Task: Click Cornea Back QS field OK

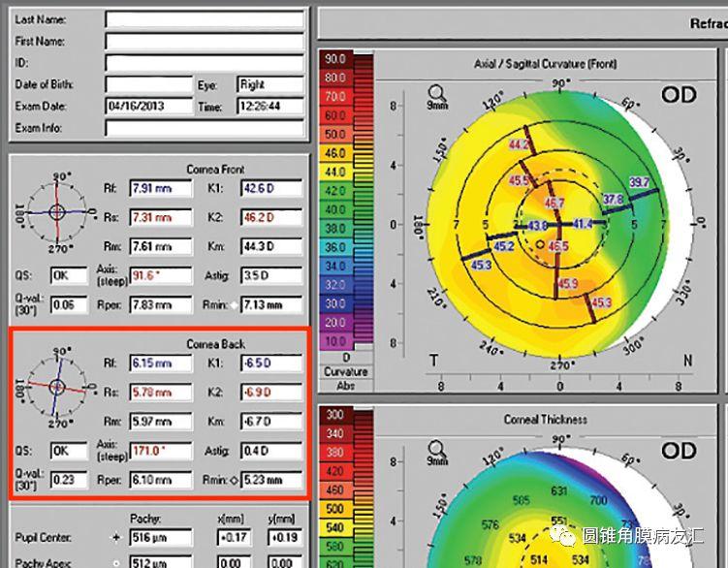Action: tap(69, 451)
